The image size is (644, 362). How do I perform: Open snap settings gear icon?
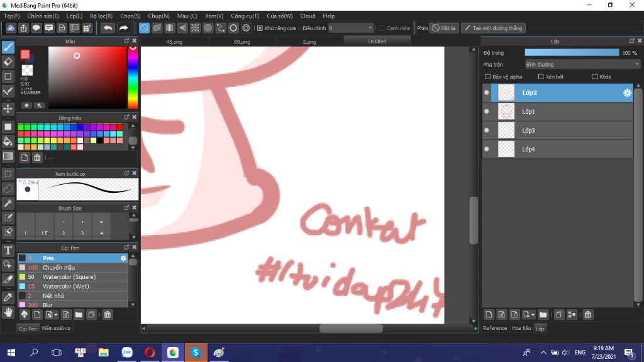click(x=246, y=28)
